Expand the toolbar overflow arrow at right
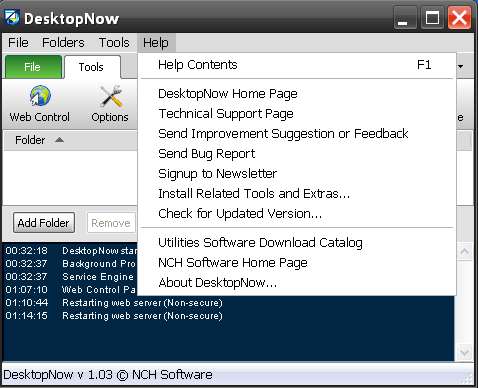 [460, 66]
